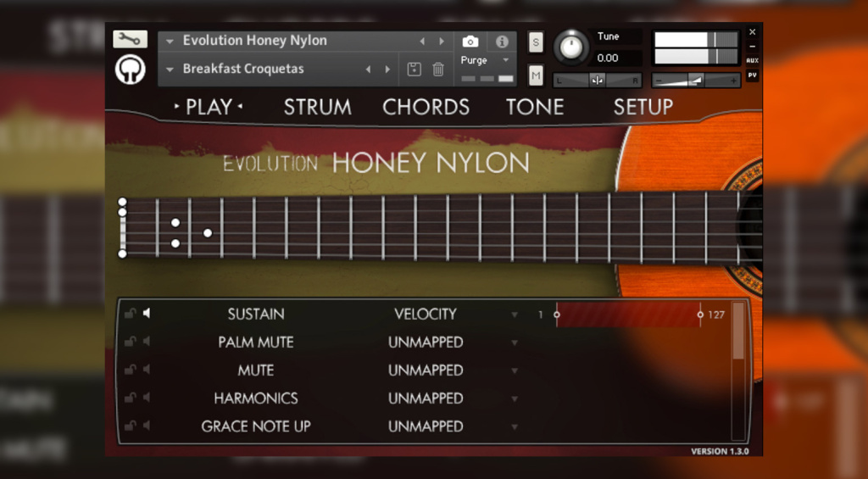Expand the SUSTAIN VELOCITY mapping dropdown

515,315
